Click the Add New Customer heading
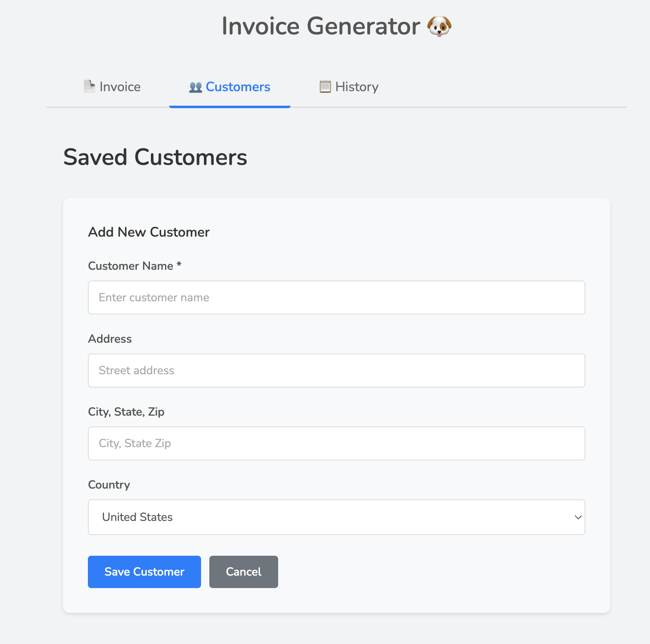 tap(148, 232)
